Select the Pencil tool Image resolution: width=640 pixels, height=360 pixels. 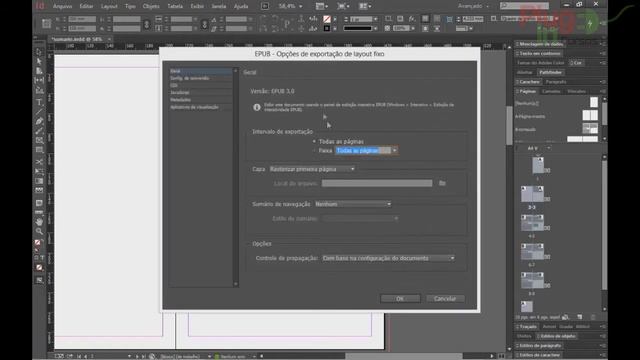(x=39, y=131)
